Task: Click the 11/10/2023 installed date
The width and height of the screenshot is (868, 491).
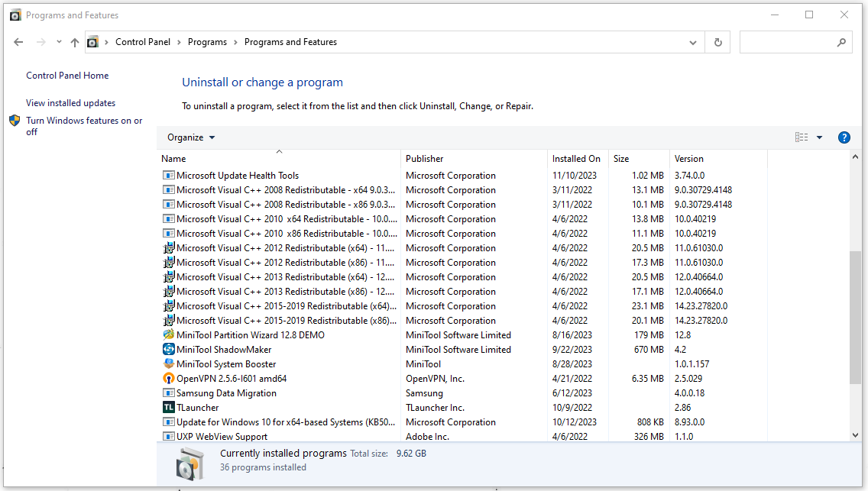Action: coord(574,176)
